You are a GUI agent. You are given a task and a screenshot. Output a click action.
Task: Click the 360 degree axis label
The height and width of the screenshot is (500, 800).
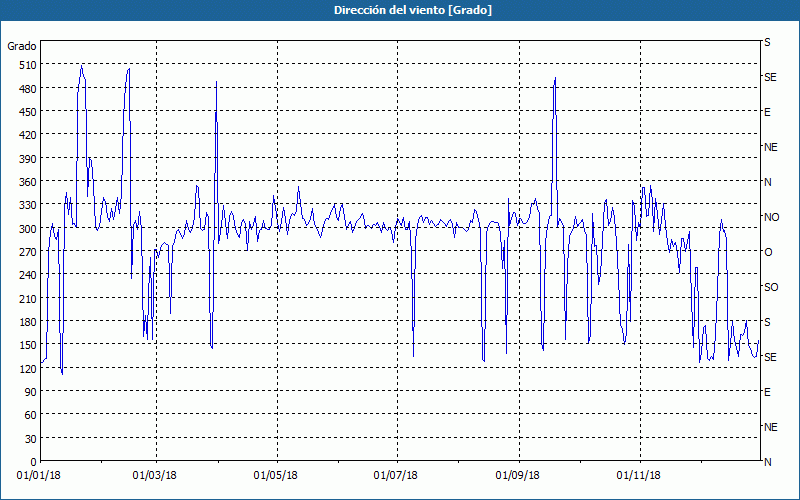tap(29, 182)
